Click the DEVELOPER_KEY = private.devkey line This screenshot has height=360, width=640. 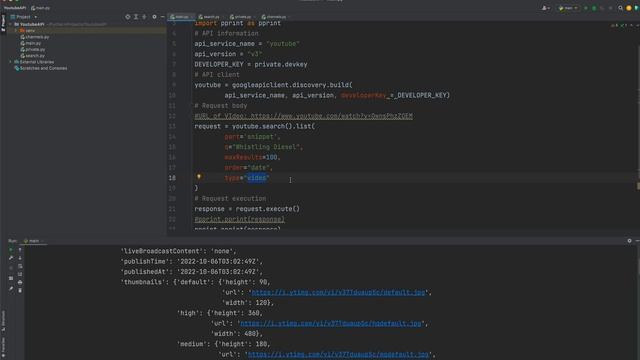251,64
